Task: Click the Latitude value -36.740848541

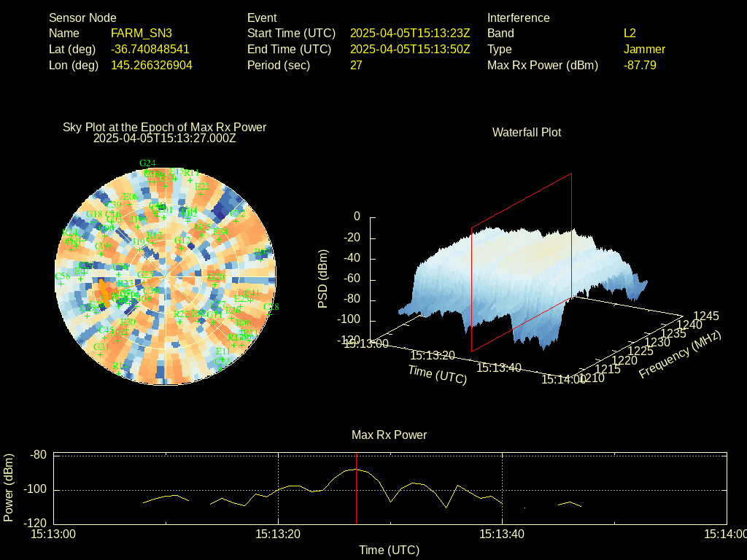Action: (150, 50)
